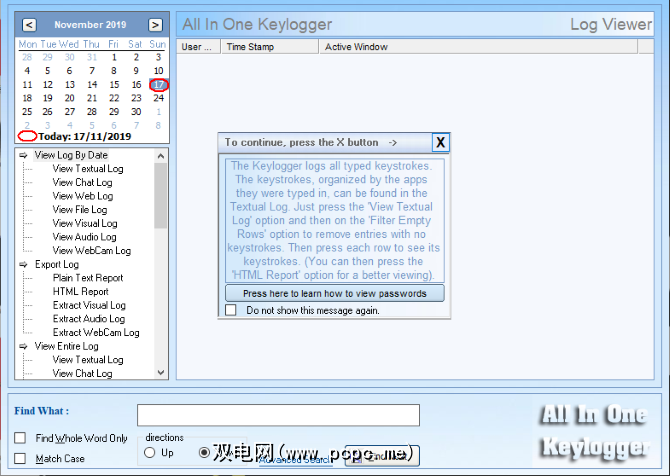
Task: Open the Advanced Search link
Action: click(x=295, y=460)
